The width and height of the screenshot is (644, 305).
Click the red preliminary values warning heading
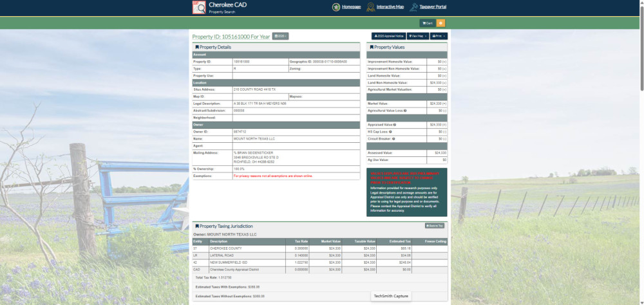pos(405,178)
